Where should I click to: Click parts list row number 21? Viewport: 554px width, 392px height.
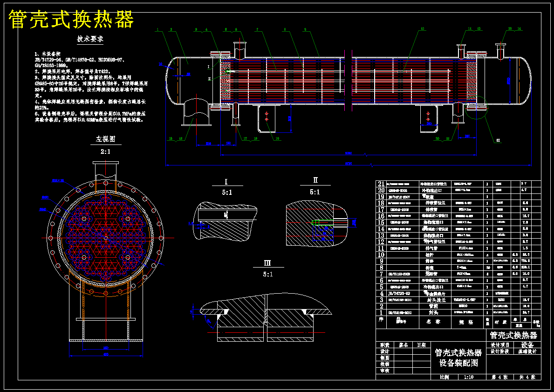tap(381, 184)
